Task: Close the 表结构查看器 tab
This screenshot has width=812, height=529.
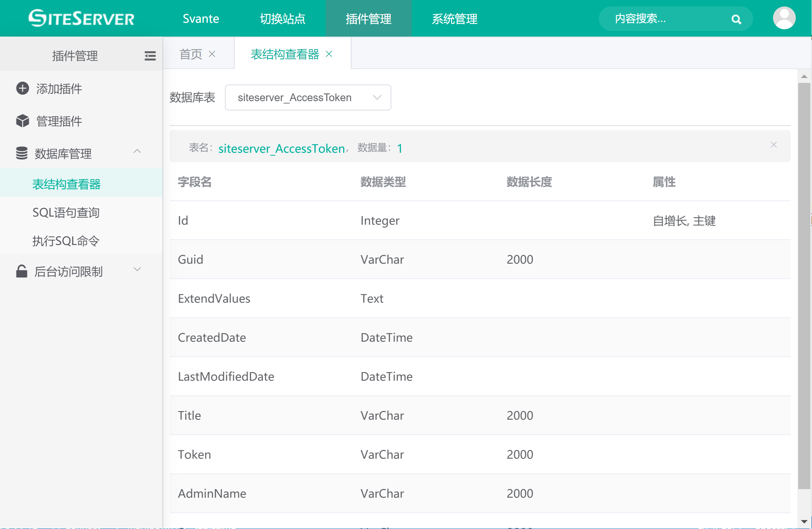Action: pyautogui.click(x=329, y=54)
